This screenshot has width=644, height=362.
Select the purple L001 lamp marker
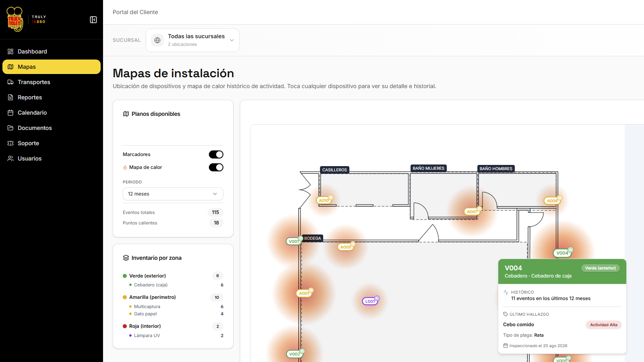coord(370,301)
